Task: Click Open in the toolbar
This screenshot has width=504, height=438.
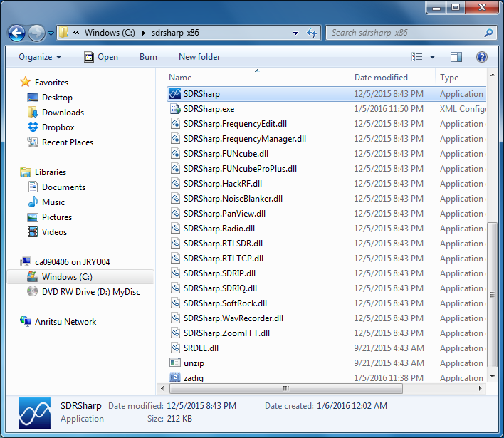Action: 101,57
